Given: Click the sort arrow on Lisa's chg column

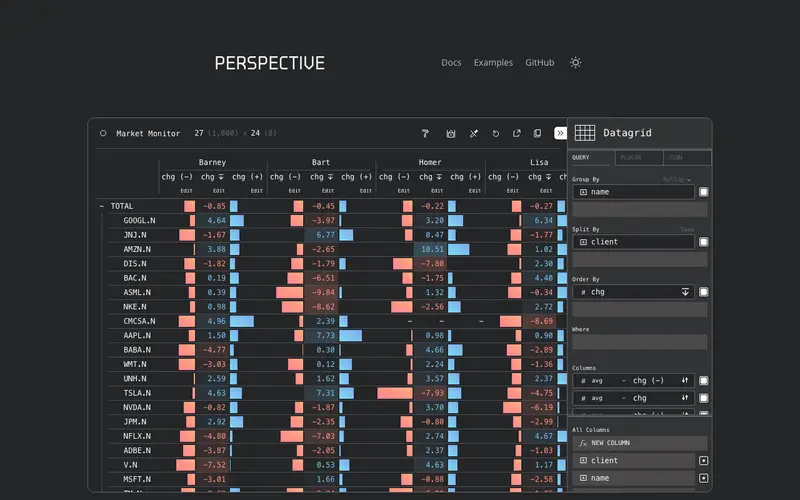Looking at the screenshot, I should pos(548,177).
